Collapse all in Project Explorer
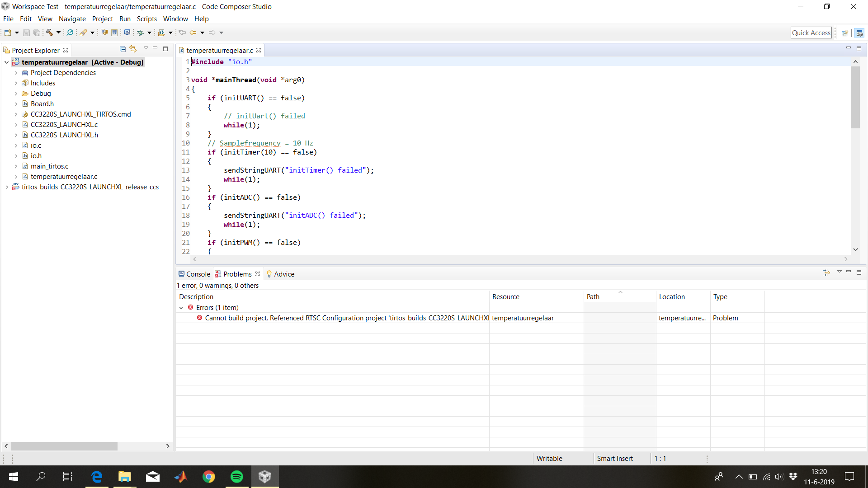This screenshot has width=868, height=488. point(123,49)
